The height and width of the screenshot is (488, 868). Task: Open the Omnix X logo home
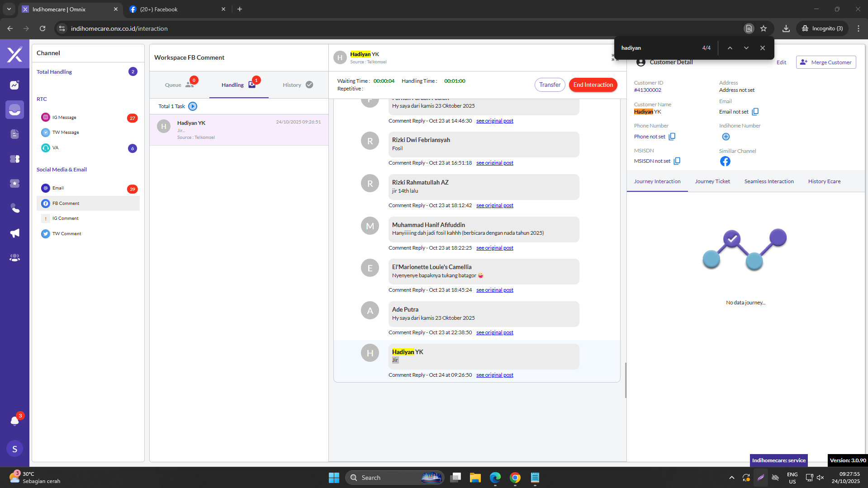pos(14,54)
